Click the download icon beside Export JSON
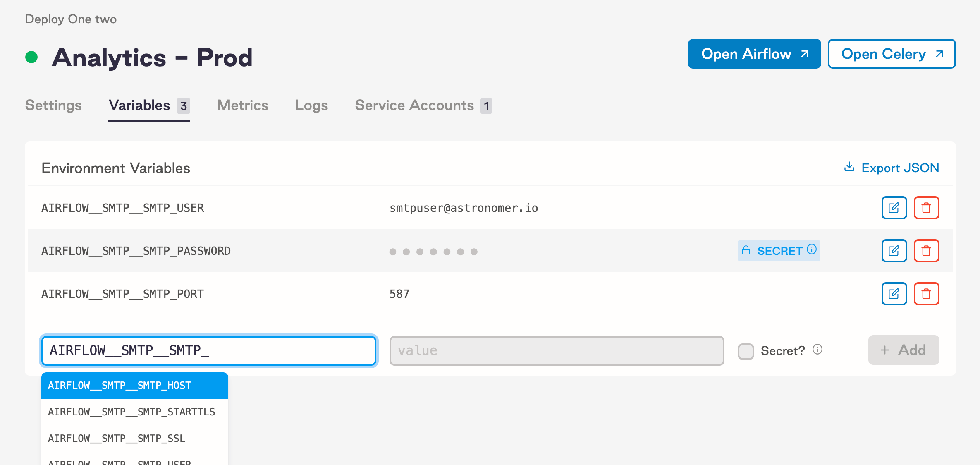Image resolution: width=980 pixels, height=465 pixels. coord(849,167)
